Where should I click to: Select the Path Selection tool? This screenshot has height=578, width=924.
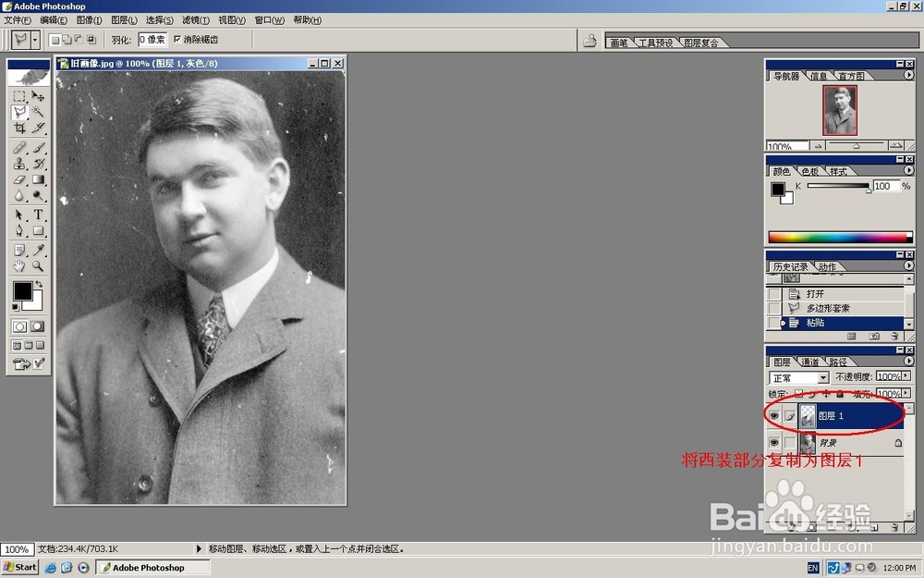(x=19, y=215)
